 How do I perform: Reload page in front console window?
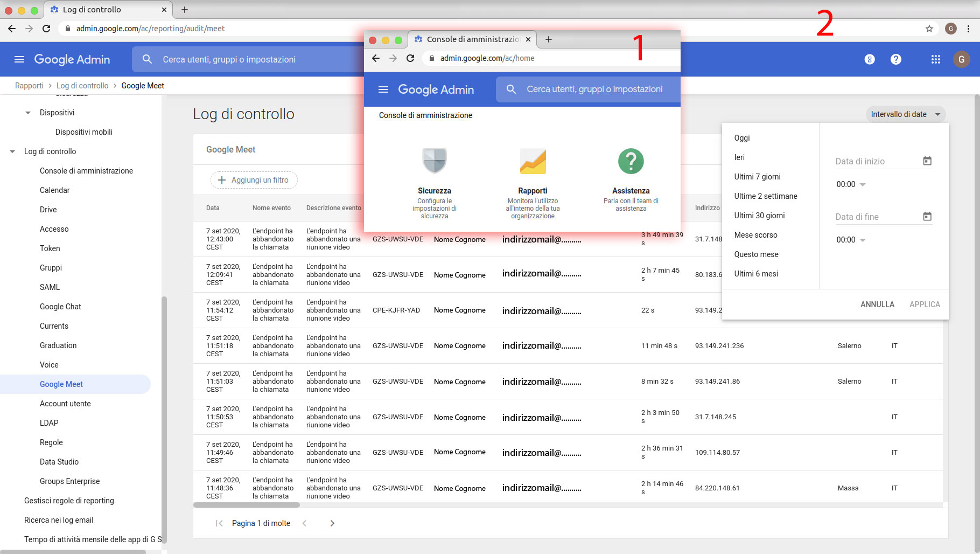(410, 58)
